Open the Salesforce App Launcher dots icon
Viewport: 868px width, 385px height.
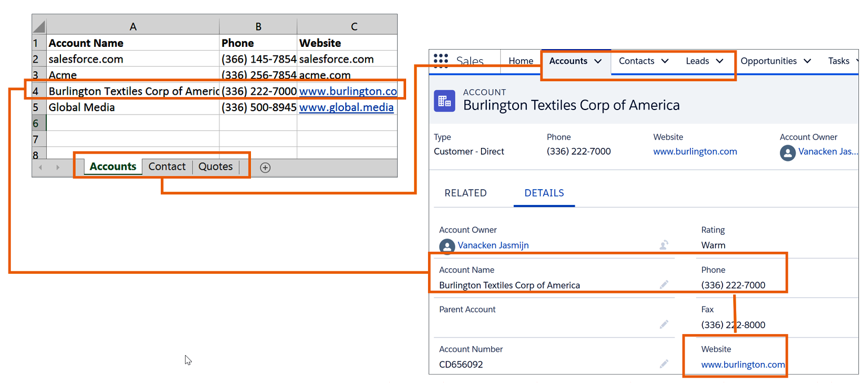440,61
